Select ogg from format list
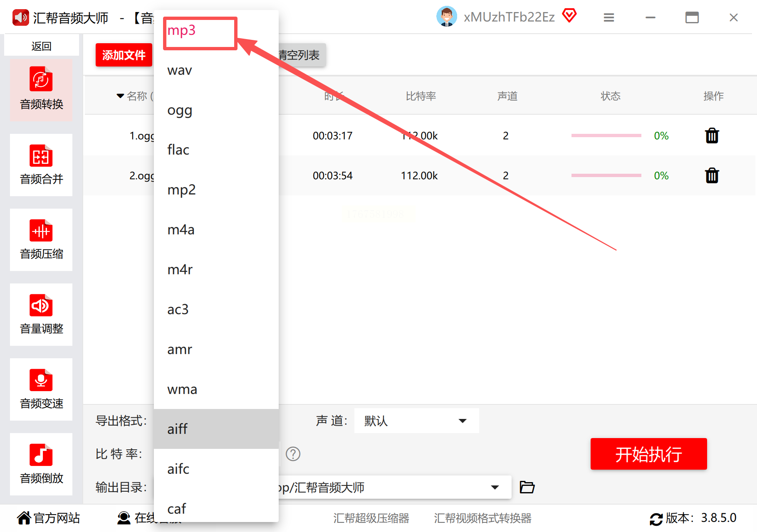The height and width of the screenshot is (532, 757). pos(216,110)
